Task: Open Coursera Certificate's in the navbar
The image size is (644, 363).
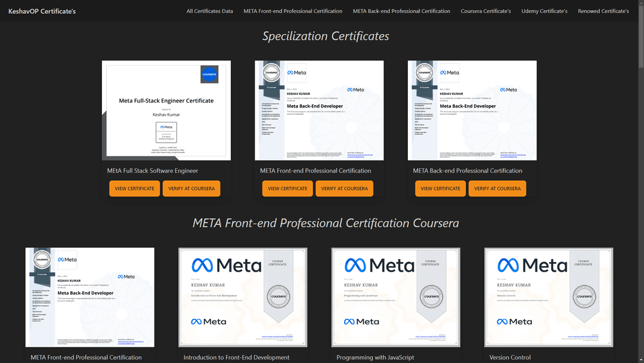Action: tap(486, 11)
